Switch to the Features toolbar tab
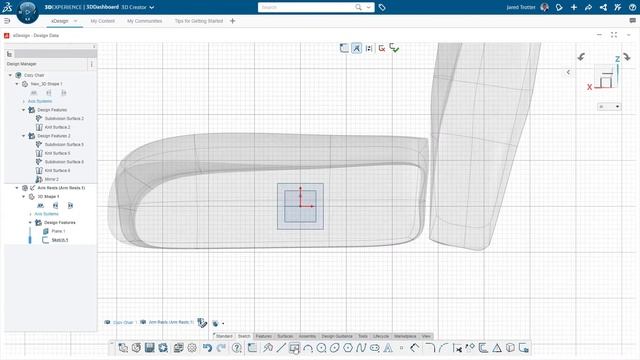The height and width of the screenshot is (360, 640). [264, 336]
